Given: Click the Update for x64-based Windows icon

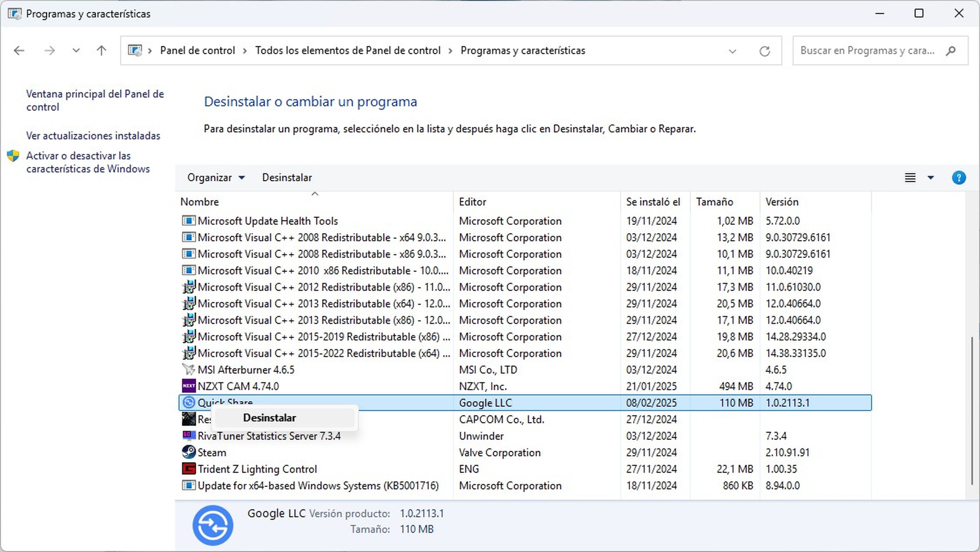Looking at the screenshot, I should click(x=189, y=485).
